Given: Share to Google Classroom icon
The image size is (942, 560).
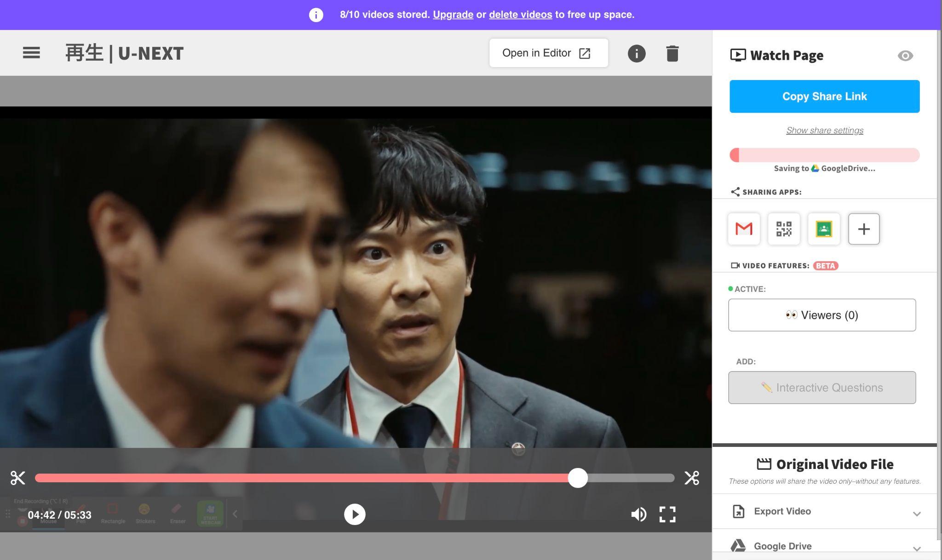Looking at the screenshot, I should click(824, 229).
